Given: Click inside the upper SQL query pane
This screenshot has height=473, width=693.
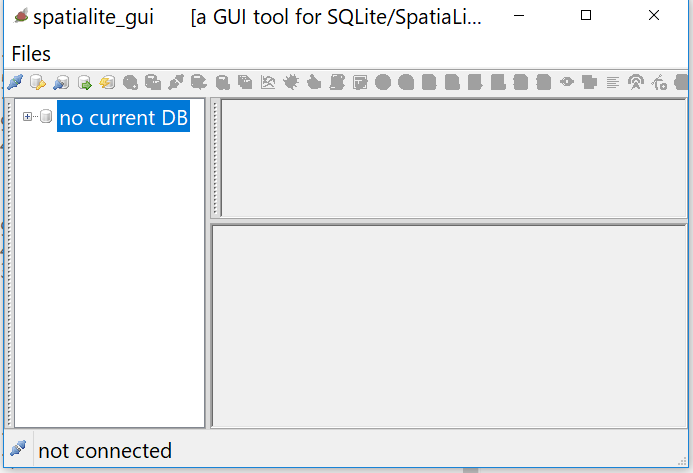Looking at the screenshot, I should click(453, 158).
